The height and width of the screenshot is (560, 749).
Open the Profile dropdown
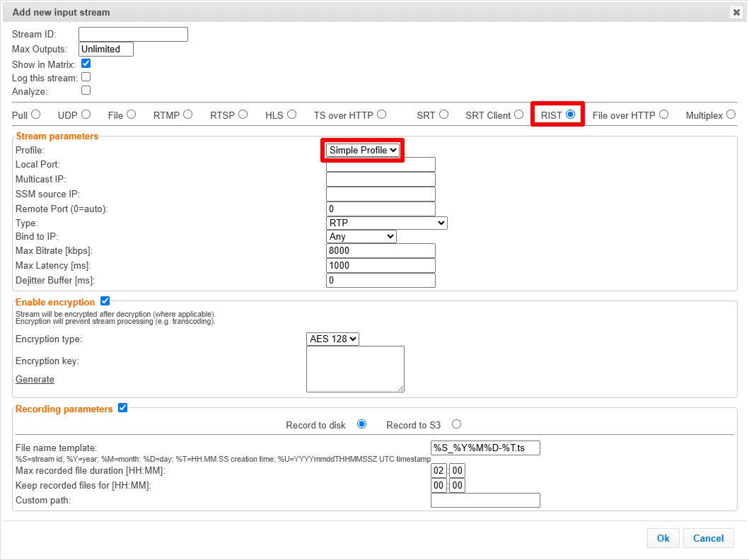click(363, 150)
